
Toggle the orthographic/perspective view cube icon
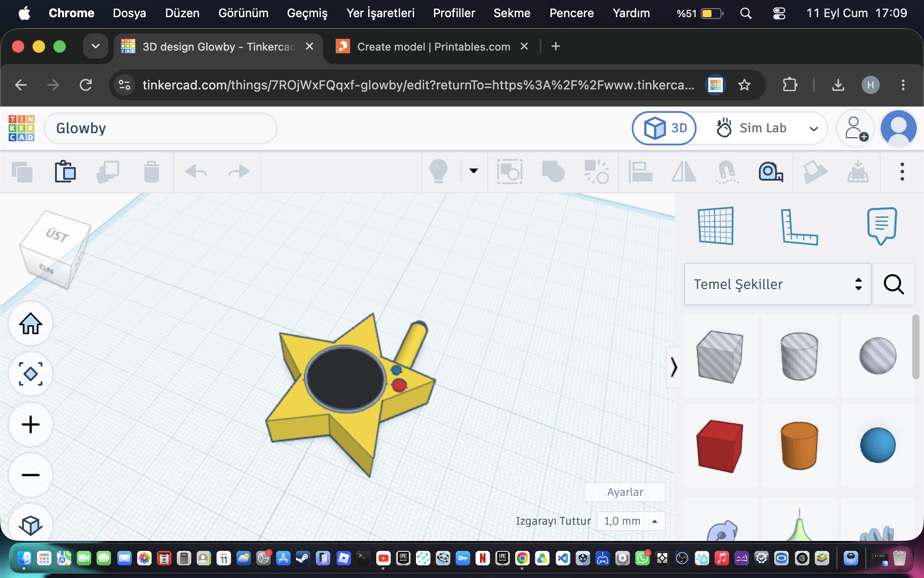coord(31,525)
